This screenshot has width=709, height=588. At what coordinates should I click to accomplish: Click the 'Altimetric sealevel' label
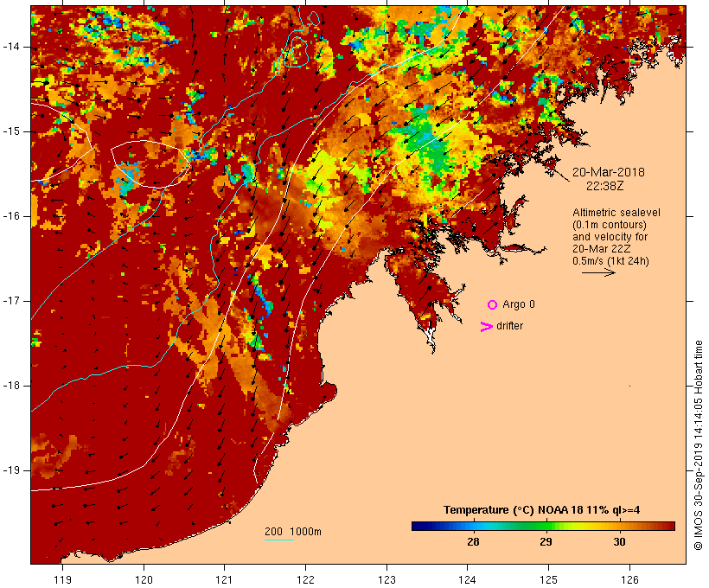coord(616,212)
